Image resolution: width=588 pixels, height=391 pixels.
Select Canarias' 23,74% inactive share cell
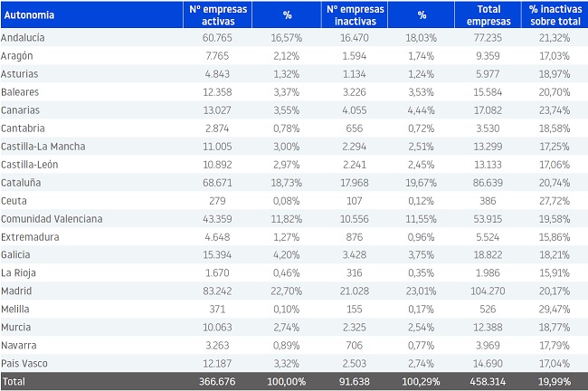coord(555,110)
